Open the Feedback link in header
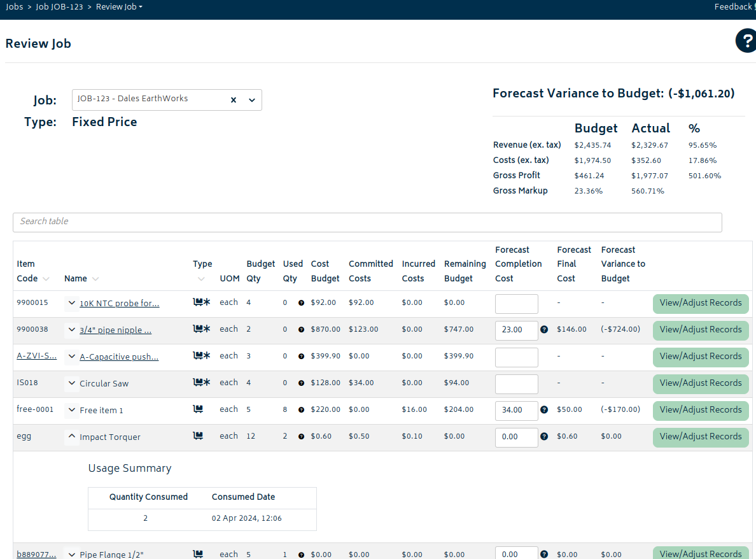The image size is (756, 559). pos(733,6)
